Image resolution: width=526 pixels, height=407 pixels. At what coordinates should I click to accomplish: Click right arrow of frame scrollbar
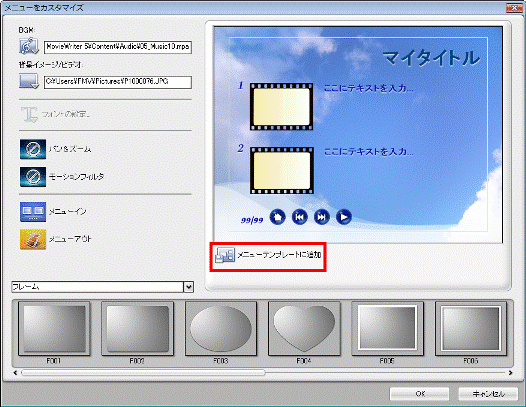pyautogui.click(x=510, y=373)
